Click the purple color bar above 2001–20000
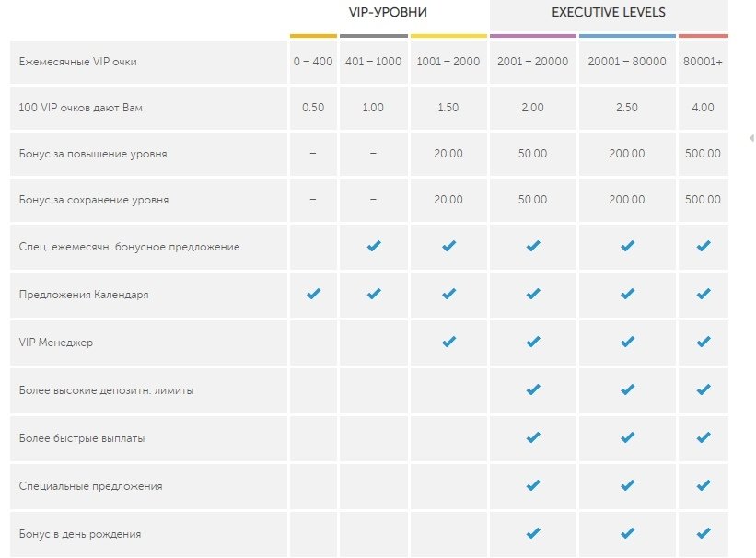 click(x=533, y=36)
